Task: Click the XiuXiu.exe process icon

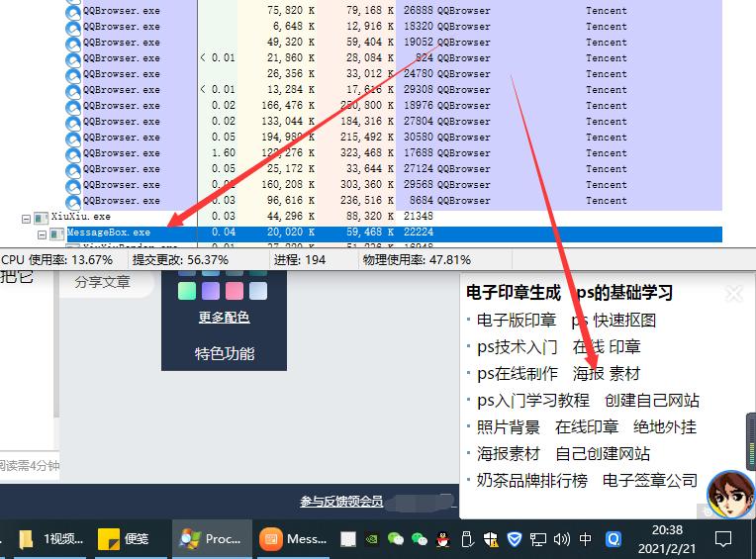Action: point(41,219)
